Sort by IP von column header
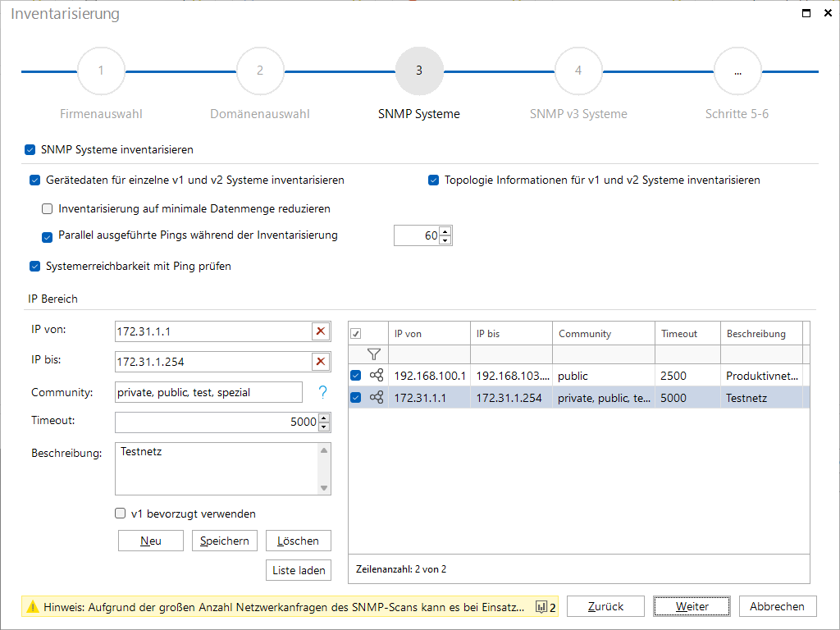Viewport: 840px width, 630px height. (429, 334)
